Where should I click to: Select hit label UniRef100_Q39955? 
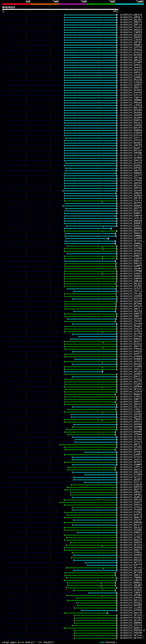[131, 239]
